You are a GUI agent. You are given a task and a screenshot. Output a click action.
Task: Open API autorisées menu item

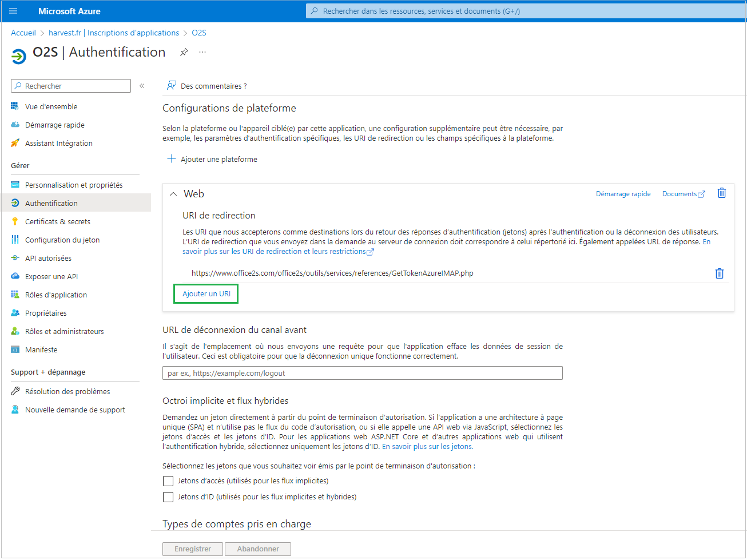(48, 258)
